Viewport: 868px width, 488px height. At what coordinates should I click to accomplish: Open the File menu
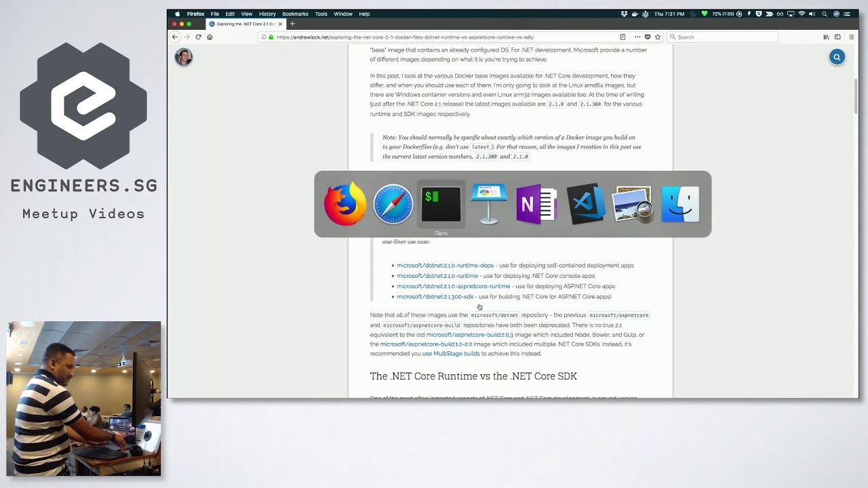214,14
